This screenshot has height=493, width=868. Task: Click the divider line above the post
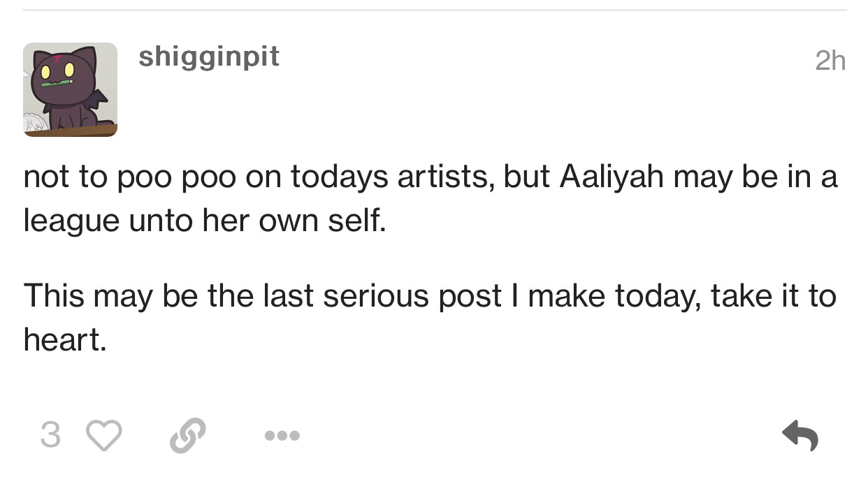tap(434, 10)
